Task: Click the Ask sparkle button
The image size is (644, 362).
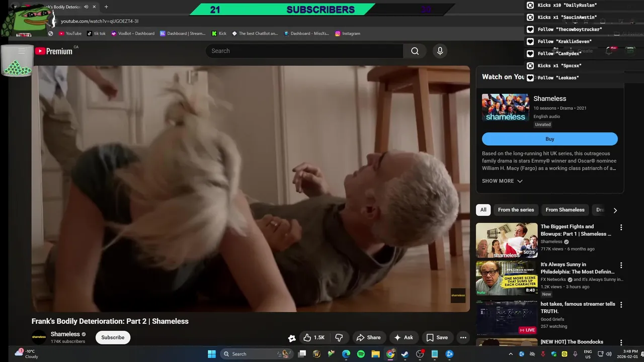Action: pyautogui.click(x=404, y=337)
